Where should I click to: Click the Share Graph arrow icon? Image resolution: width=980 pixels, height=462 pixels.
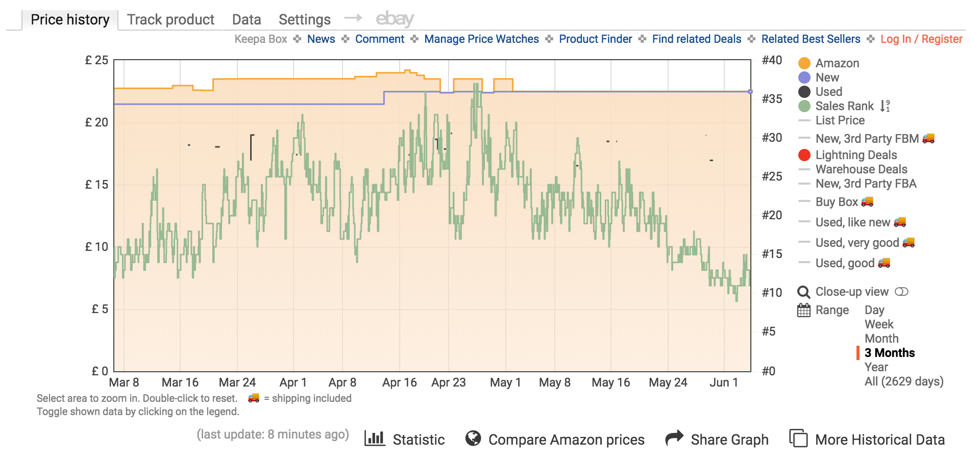click(674, 438)
